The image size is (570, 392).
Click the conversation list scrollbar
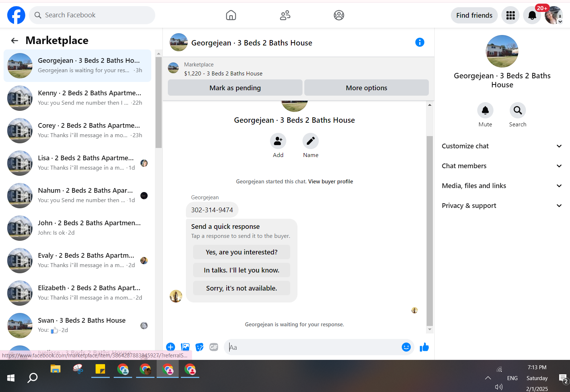158,103
